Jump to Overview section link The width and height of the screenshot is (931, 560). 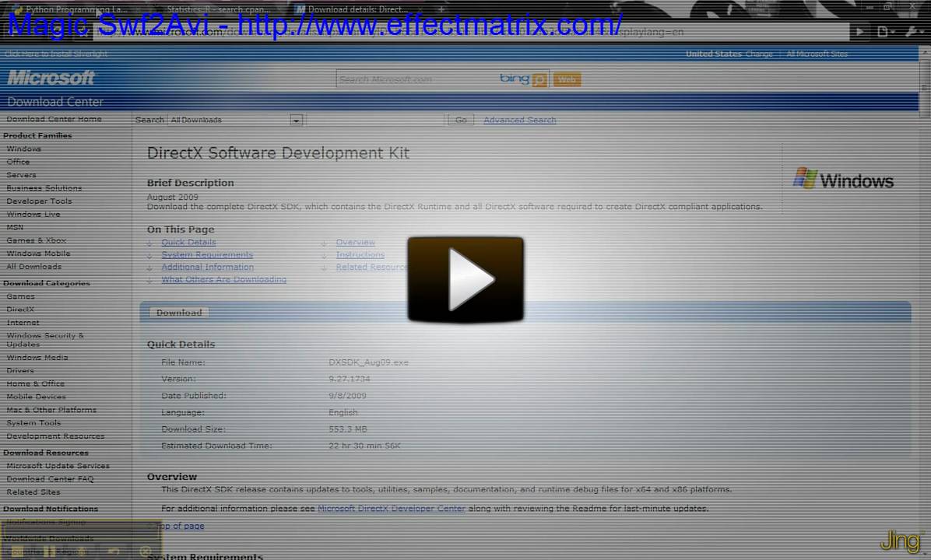(x=356, y=242)
